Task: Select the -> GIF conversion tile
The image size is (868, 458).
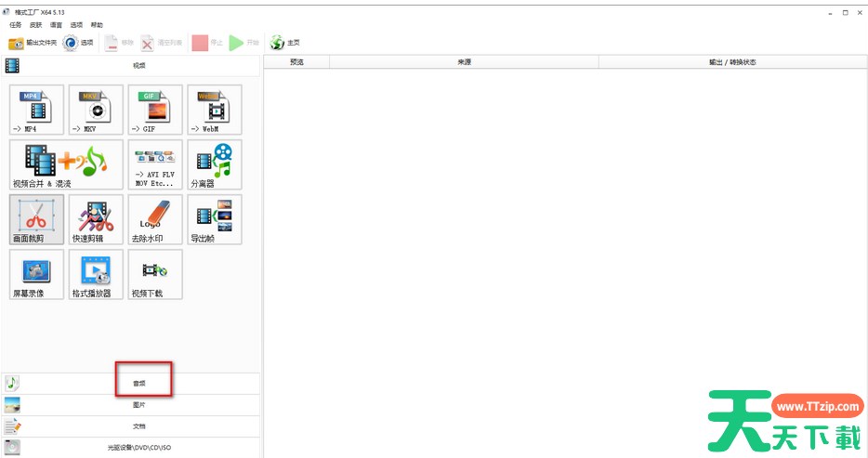Action: coord(155,110)
